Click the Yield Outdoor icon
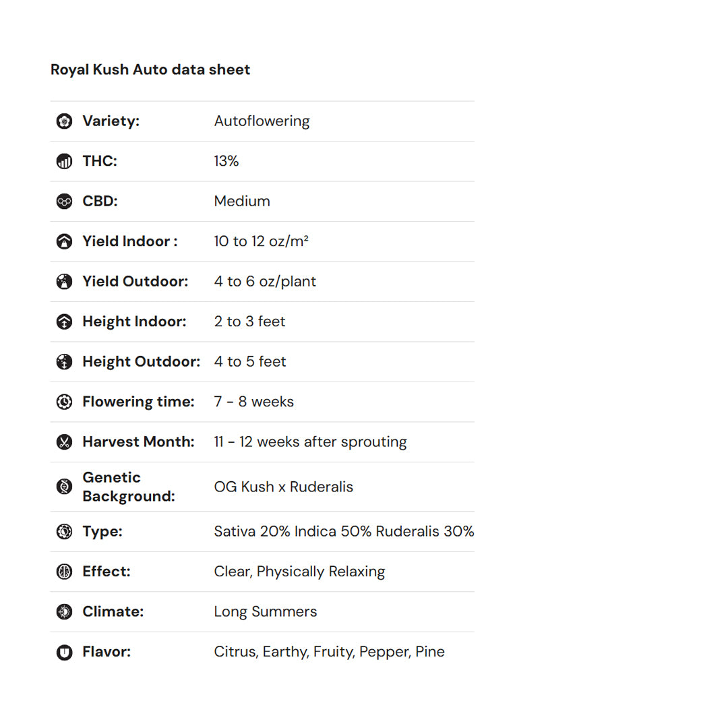Image resolution: width=728 pixels, height=728 pixels. pyautogui.click(x=64, y=282)
